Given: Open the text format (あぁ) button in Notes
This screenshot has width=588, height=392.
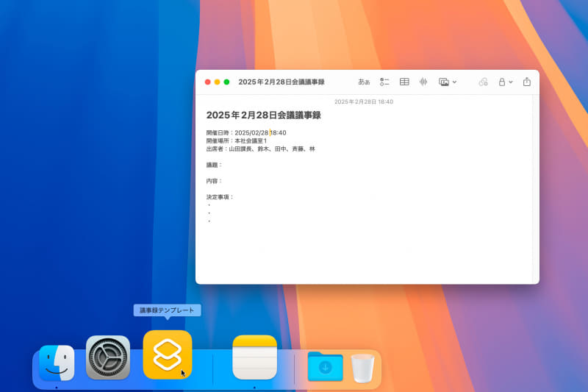Looking at the screenshot, I should (x=364, y=82).
